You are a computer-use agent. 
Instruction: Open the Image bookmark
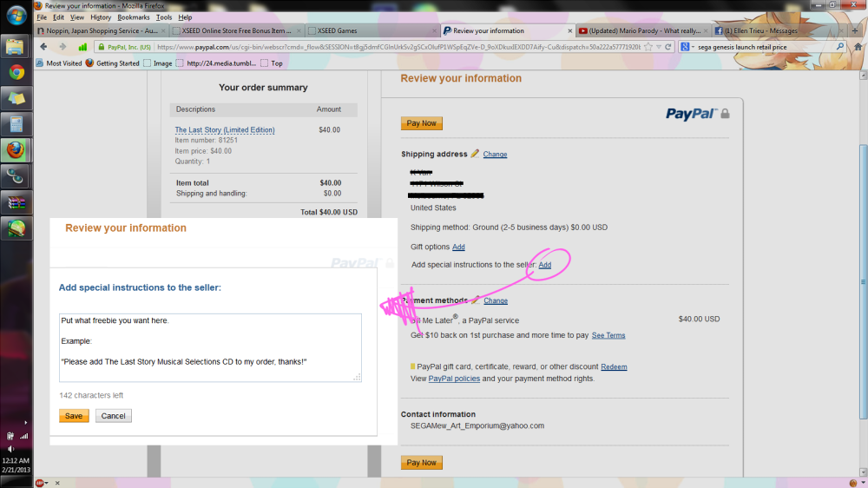(x=158, y=63)
